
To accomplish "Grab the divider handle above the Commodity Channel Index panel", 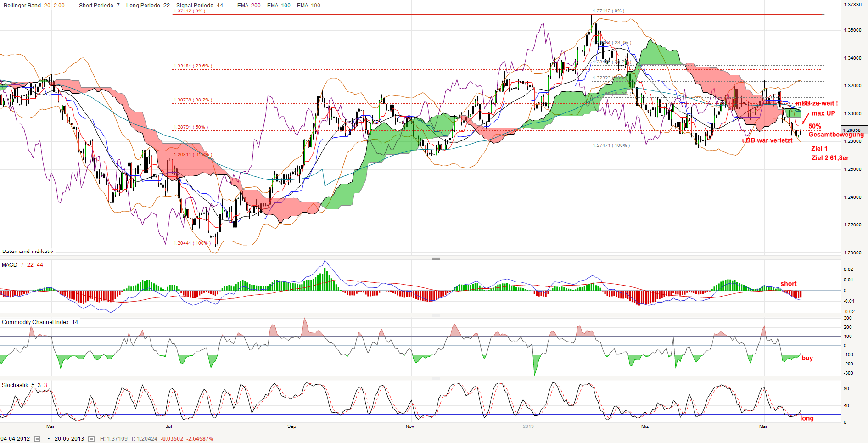I will click(x=436, y=316).
